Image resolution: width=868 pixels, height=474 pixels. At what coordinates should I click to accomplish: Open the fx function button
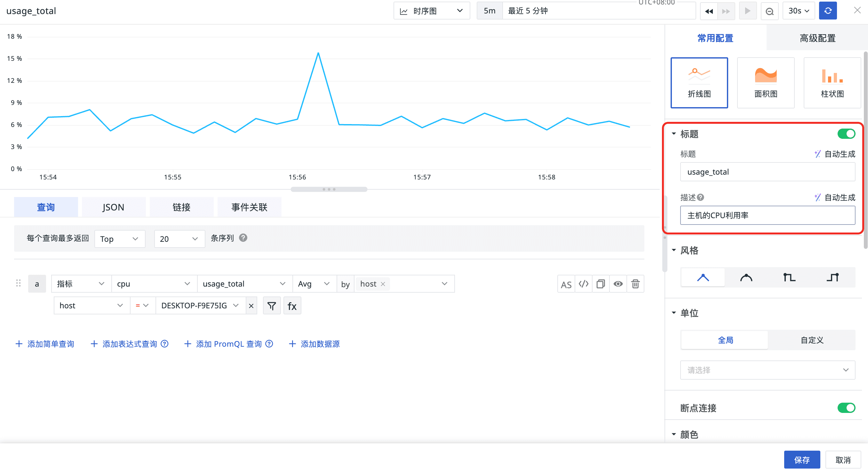(292, 306)
